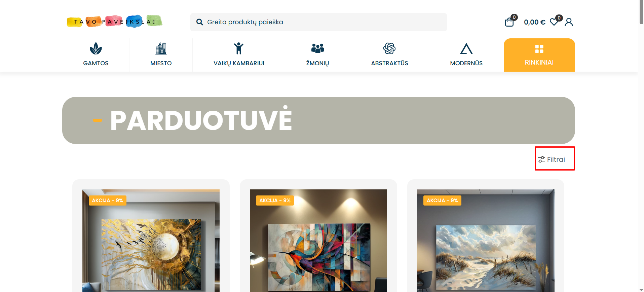644x292 pixels.
Task: Select the Abstraktūs knot icon
Action: 389,48
